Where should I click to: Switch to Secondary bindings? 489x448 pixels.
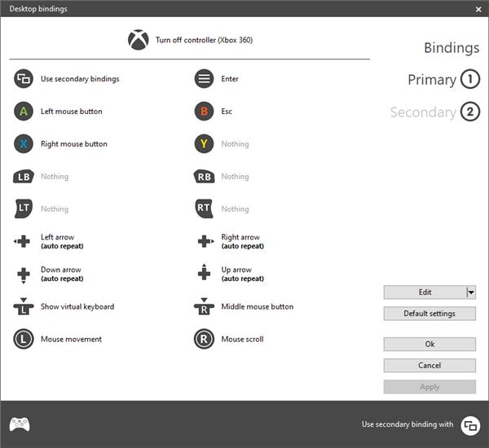click(x=434, y=112)
